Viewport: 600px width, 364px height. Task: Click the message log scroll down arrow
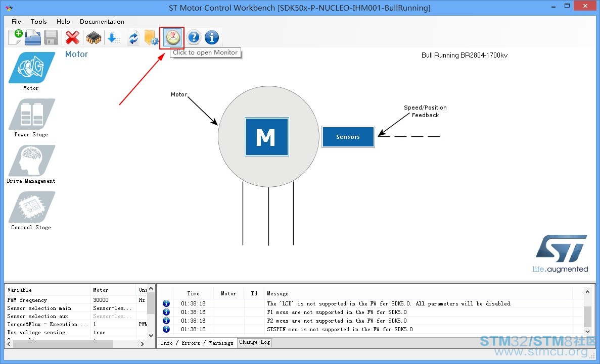tap(588, 332)
